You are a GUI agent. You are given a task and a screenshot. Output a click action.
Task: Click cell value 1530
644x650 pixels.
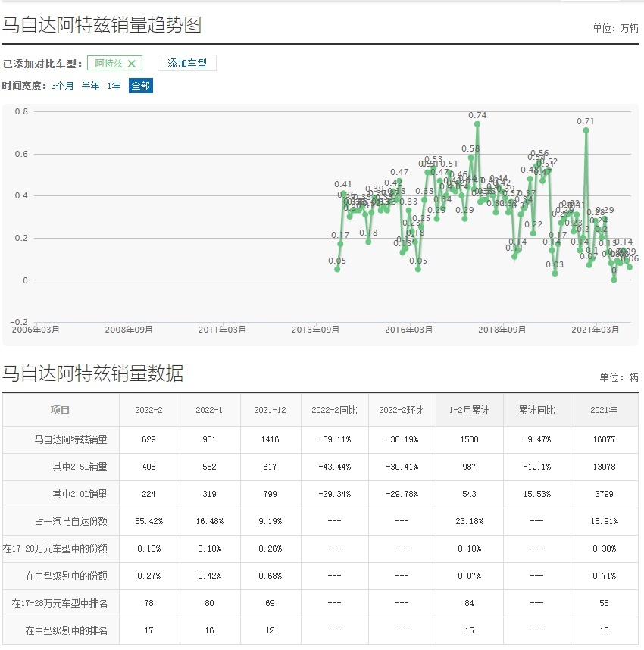(470, 439)
